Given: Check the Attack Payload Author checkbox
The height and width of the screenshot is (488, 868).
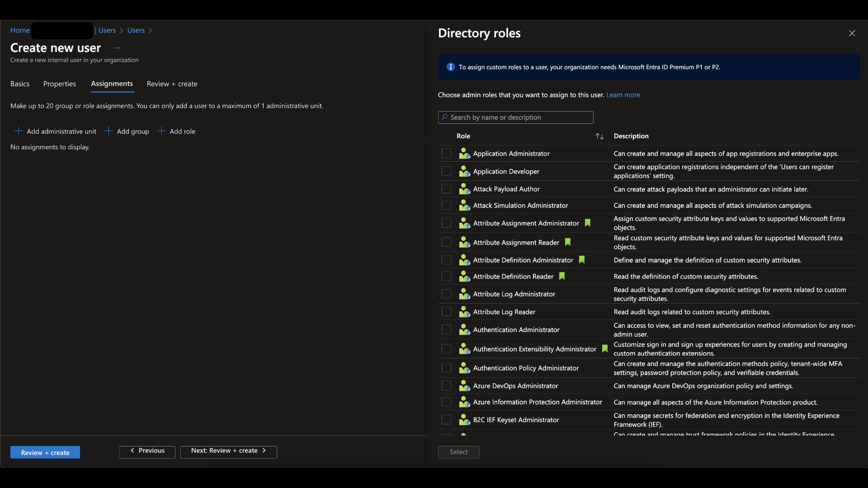Looking at the screenshot, I should pyautogui.click(x=446, y=189).
